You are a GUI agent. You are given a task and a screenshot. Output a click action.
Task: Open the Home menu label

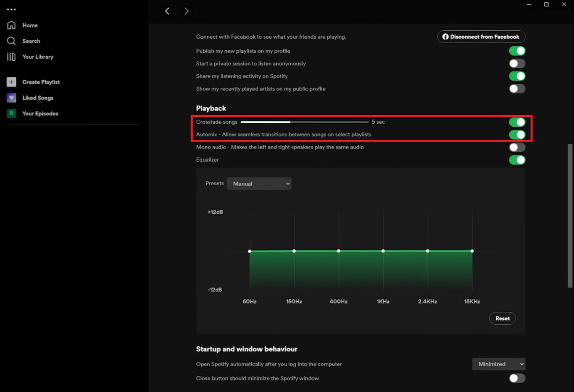(x=30, y=25)
